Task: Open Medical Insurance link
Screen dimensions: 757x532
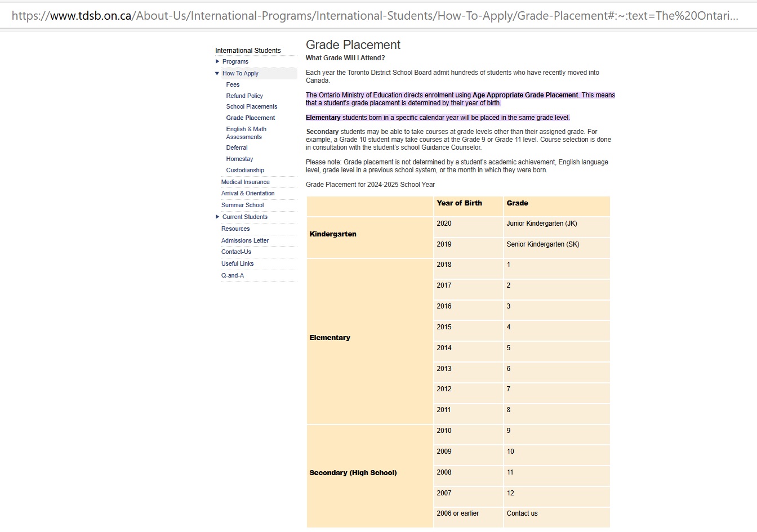Action: pos(246,182)
